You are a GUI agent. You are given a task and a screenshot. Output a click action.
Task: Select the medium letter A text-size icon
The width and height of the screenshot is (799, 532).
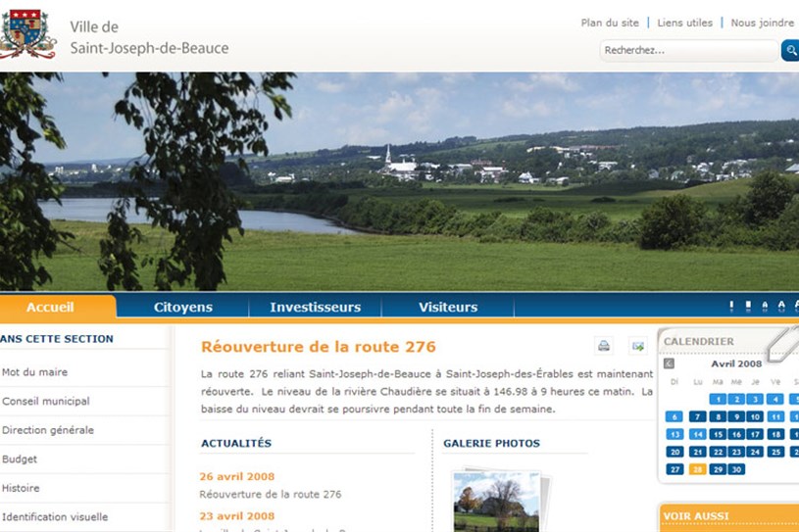point(781,306)
